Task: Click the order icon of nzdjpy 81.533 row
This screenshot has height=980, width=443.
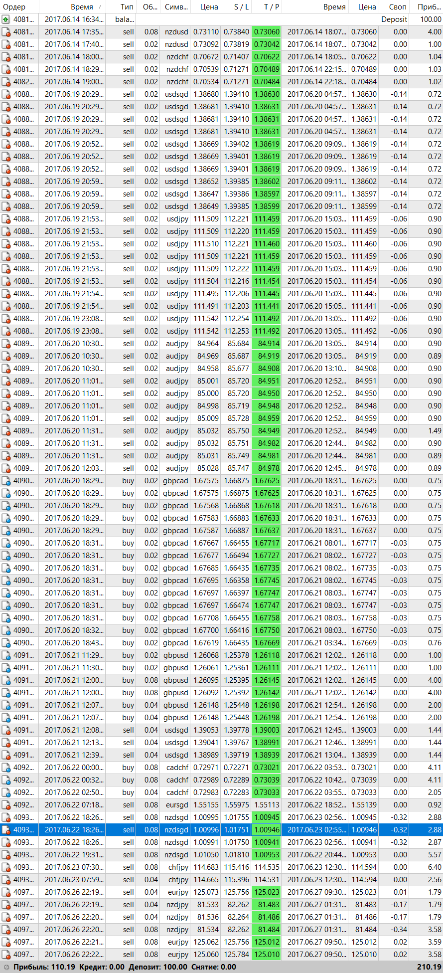Action: click(5, 905)
